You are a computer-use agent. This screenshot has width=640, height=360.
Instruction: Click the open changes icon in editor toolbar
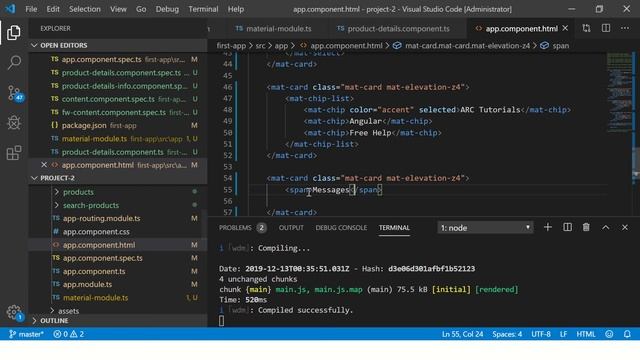586,28
